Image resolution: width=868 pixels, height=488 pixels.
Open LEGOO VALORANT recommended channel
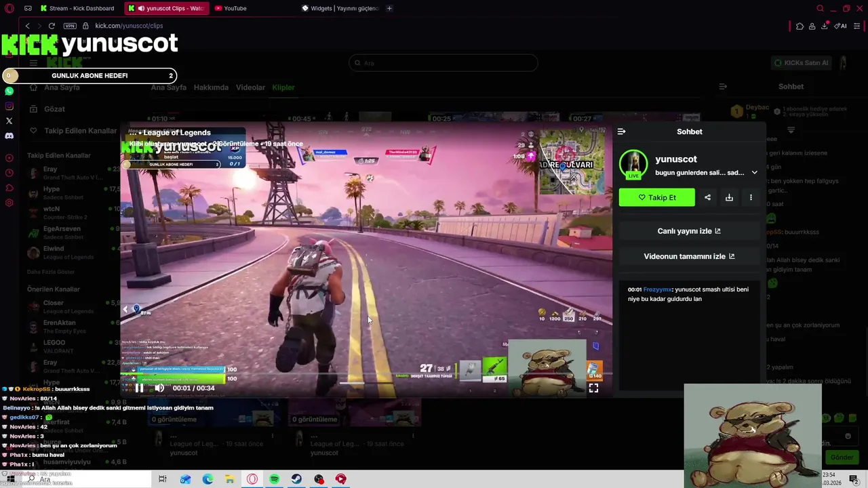point(73,346)
